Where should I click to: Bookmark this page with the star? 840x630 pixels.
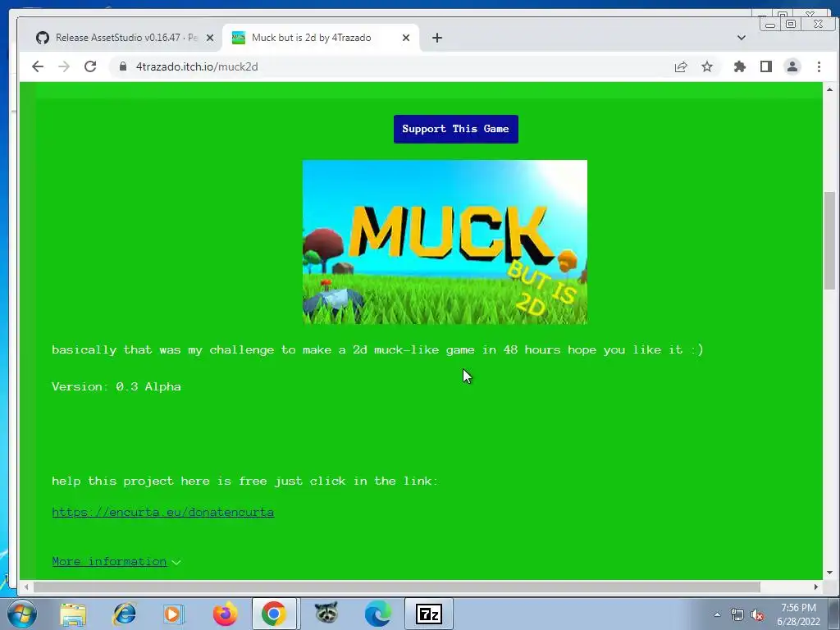(707, 66)
